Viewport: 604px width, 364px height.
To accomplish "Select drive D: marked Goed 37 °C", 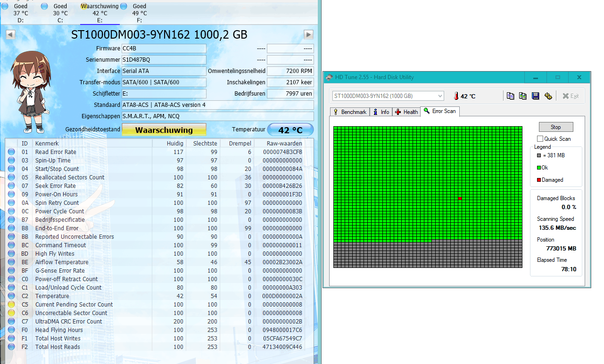I will click(20, 13).
